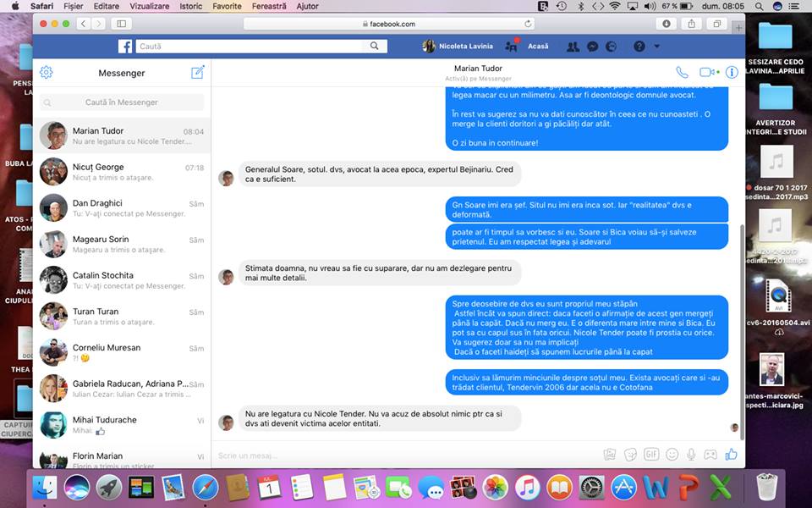
Task: Open the Favorite menu in Safari
Action: pos(227,6)
